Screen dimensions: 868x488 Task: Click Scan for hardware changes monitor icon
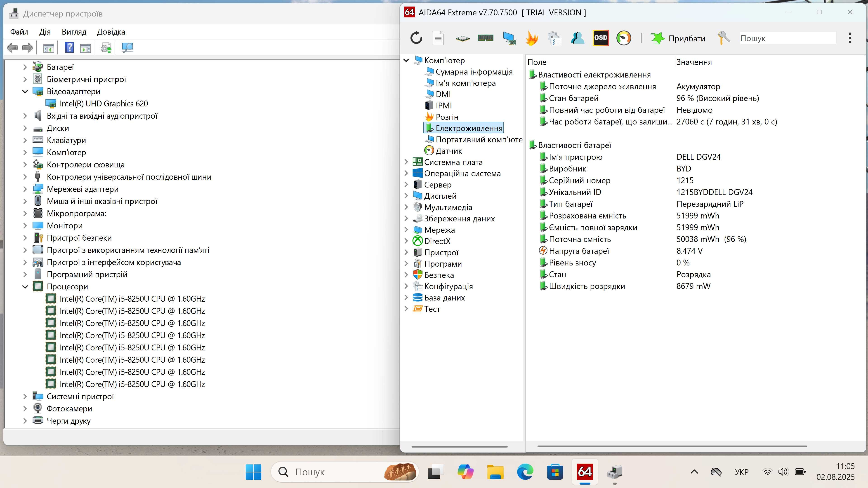(127, 48)
